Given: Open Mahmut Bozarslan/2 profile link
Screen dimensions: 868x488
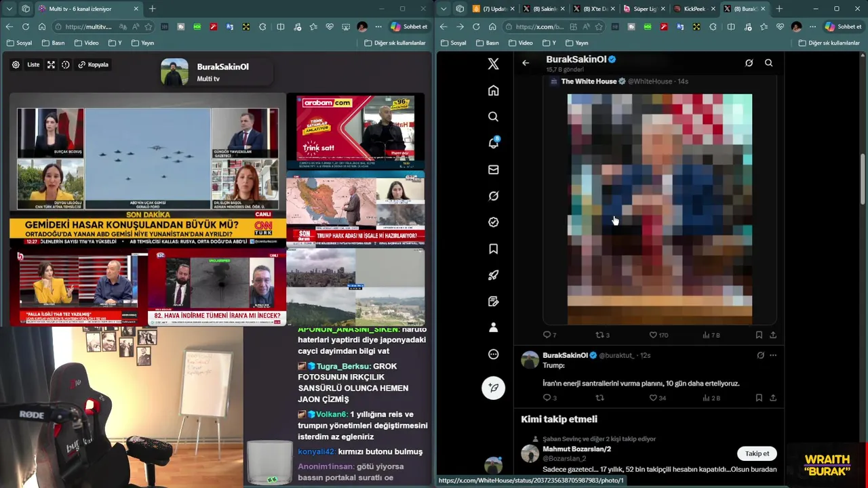Looking at the screenshot, I should pos(576,449).
